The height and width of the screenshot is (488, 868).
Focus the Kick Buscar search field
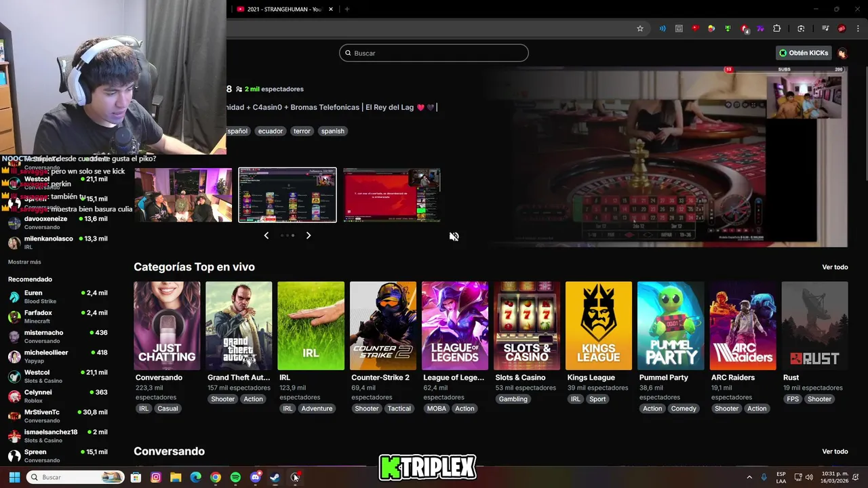(x=434, y=53)
